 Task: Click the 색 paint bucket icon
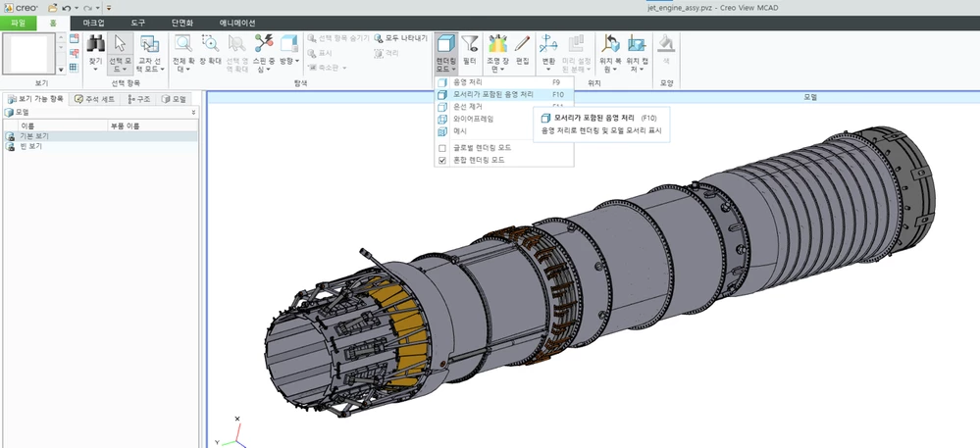coord(666,44)
